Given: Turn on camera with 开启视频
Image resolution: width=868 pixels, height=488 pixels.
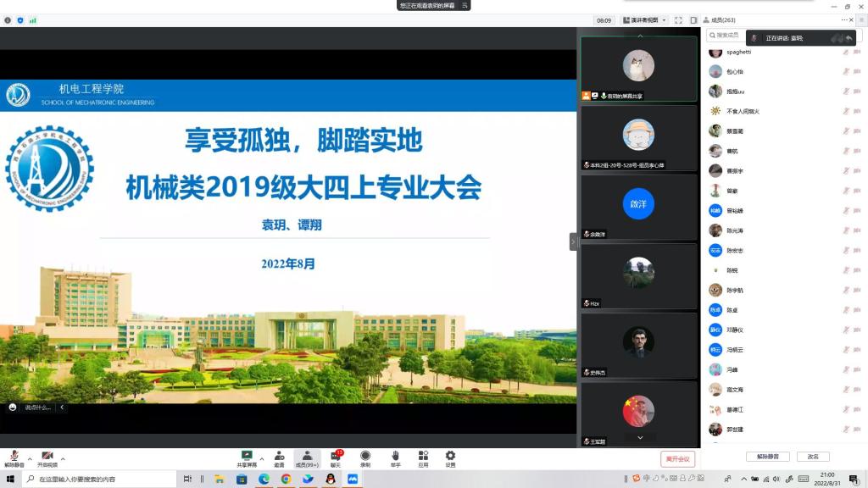Looking at the screenshot, I should 47,457.
